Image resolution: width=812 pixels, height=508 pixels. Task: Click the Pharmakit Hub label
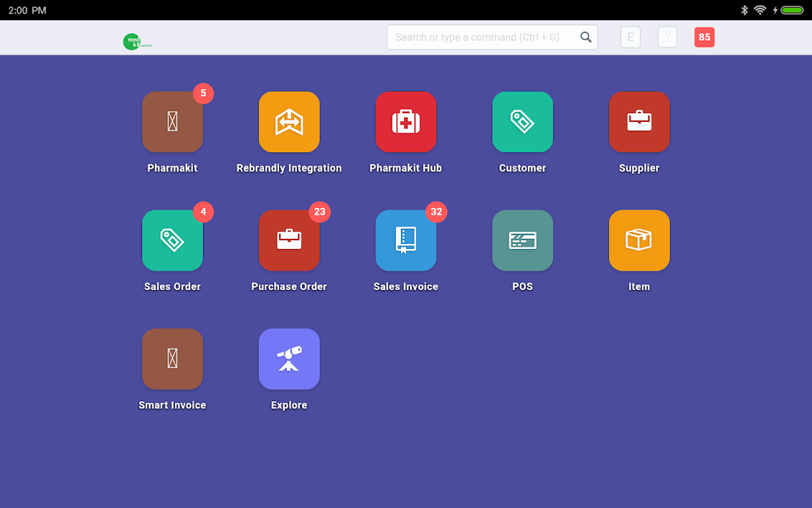click(x=406, y=168)
